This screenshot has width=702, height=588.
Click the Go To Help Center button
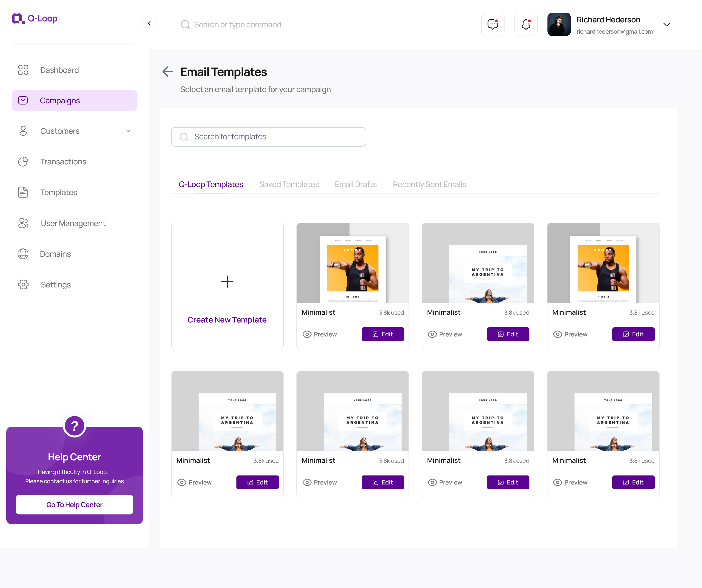coord(75,504)
